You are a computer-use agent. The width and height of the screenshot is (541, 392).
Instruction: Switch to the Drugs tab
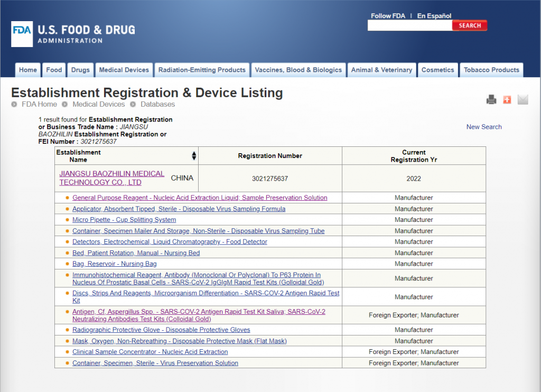click(80, 70)
